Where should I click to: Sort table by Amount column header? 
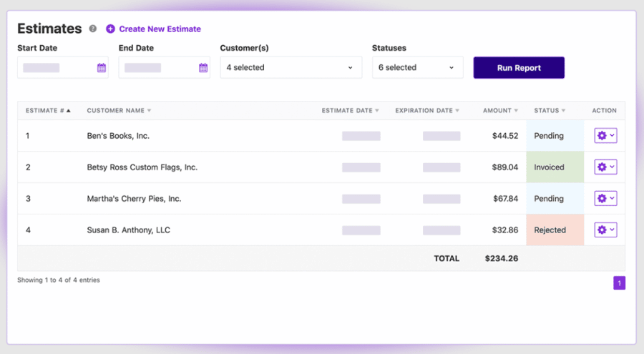[x=500, y=110]
